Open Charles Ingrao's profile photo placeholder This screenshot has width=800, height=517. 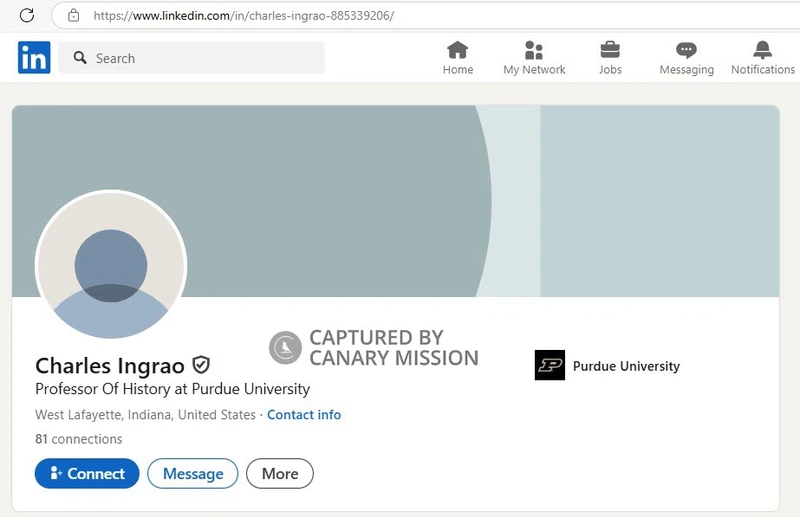click(x=111, y=266)
